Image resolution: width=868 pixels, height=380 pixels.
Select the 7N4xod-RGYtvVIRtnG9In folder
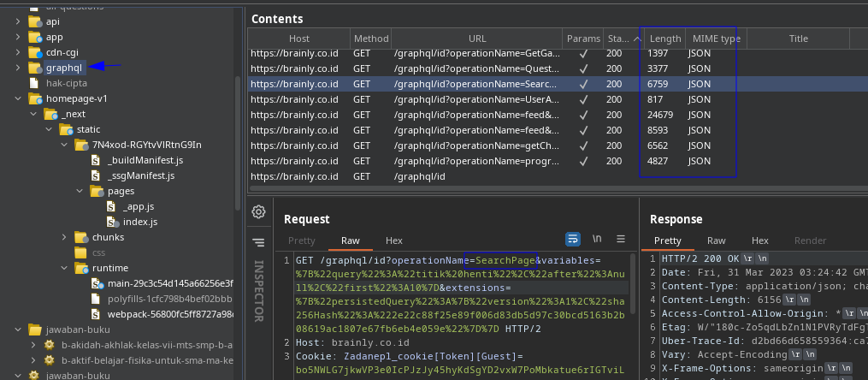[147, 145]
